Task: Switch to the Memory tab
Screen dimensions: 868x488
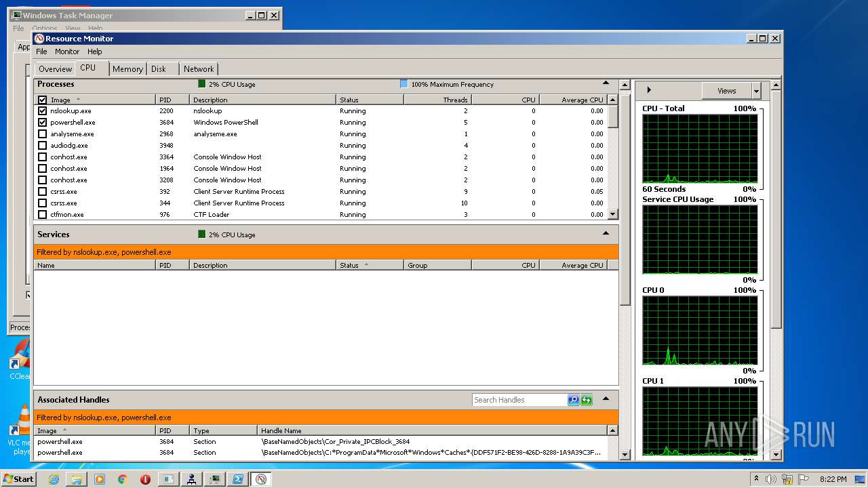Action: point(127,69)
